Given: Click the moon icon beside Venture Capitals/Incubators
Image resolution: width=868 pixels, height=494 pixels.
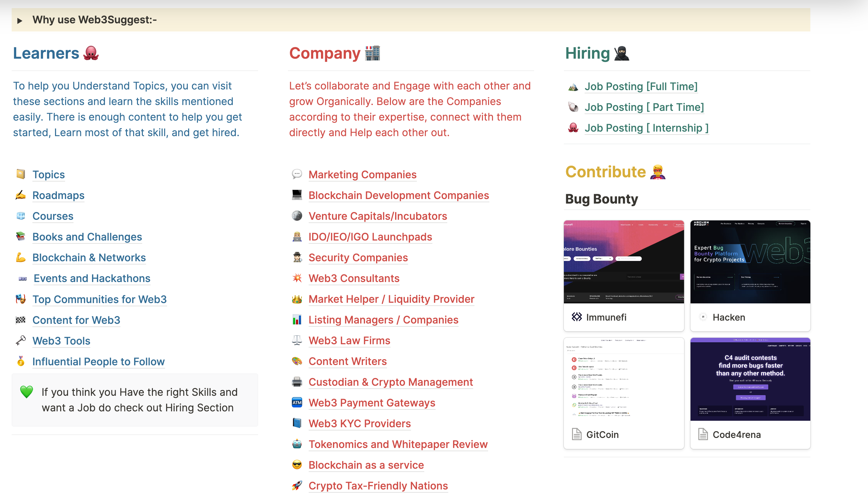Looking at the screenshot, I should click(297, 216).
